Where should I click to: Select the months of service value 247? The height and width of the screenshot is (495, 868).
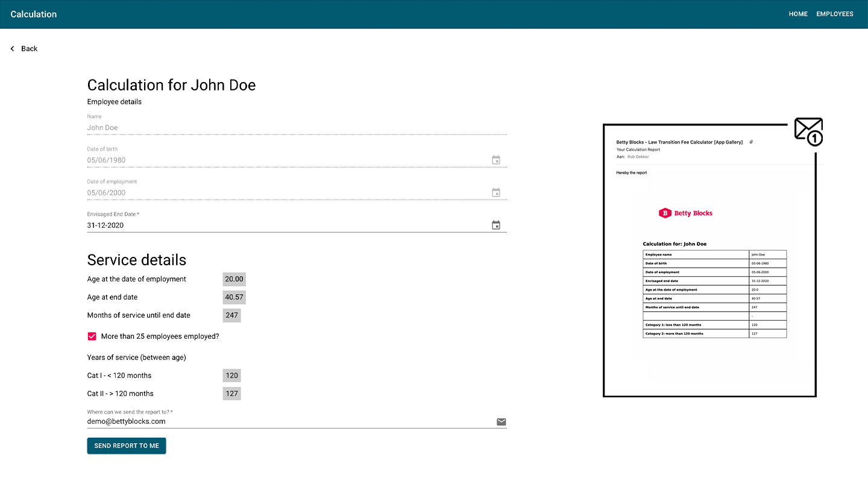click(231, 315)
